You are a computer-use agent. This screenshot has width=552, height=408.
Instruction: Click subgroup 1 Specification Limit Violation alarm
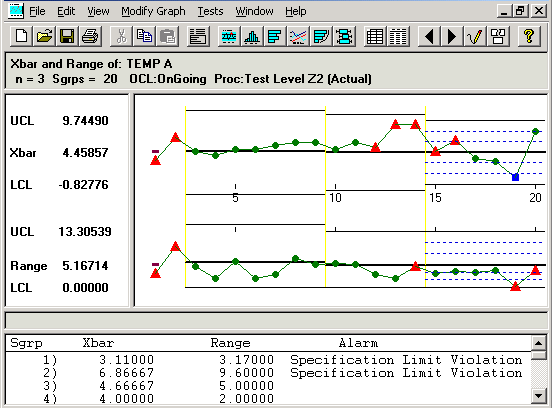[x=406, y=360]
